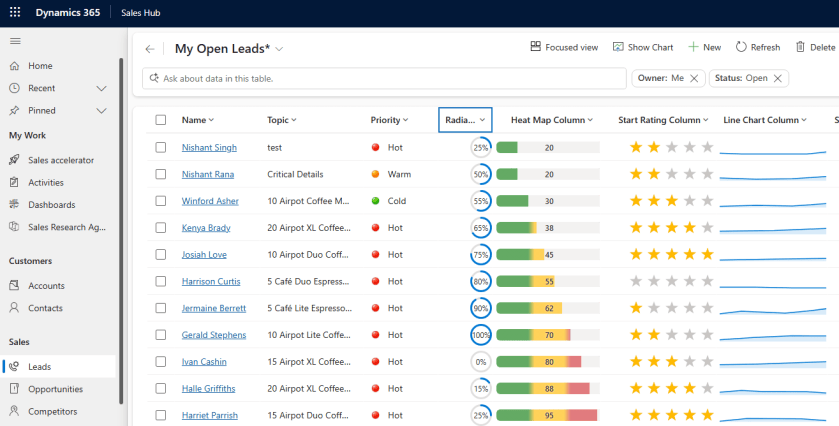Viewport: 839px width, 426px height.
Task: Open Dashboards icon in sidebar
Action: tap(14, 205)
